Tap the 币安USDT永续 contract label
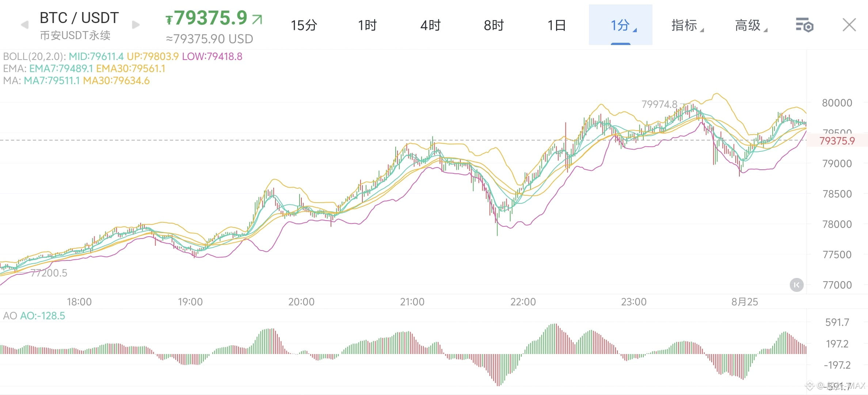Viewport: 868px width, 395px height. point(75,35)
